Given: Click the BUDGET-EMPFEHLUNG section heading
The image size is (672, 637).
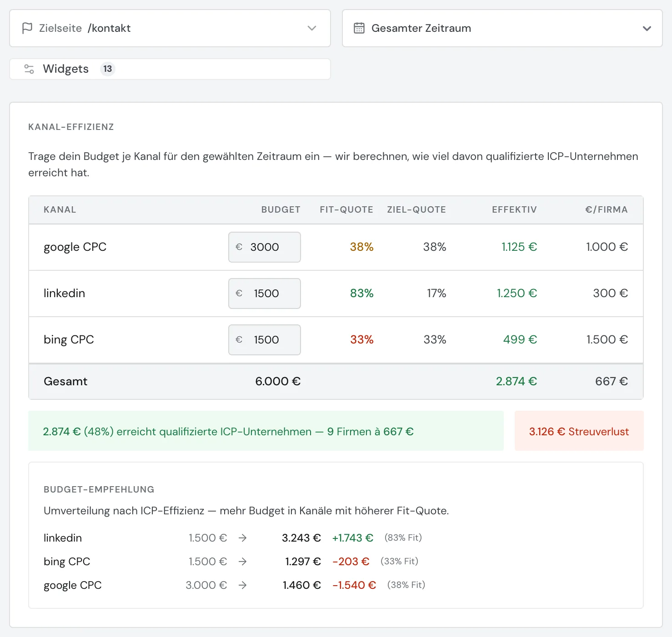Looking at the screenshot, I should pyautogui.click(x=99, y=490).
